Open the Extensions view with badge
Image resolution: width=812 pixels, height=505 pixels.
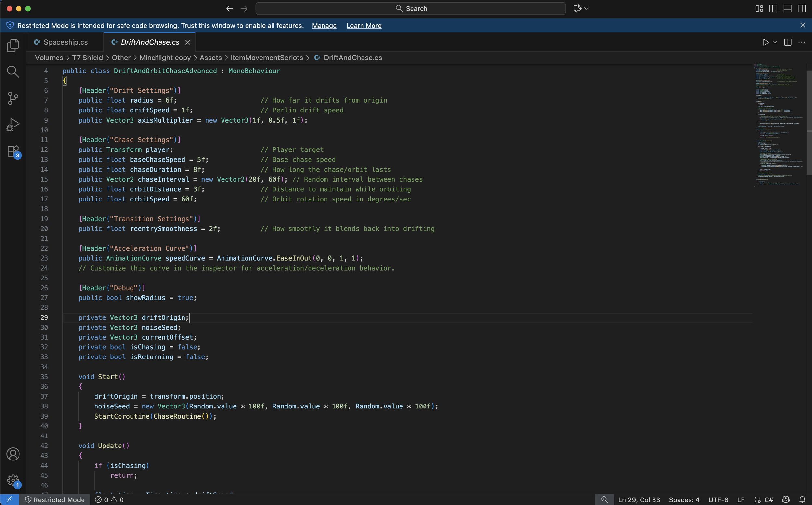(13, 151)
